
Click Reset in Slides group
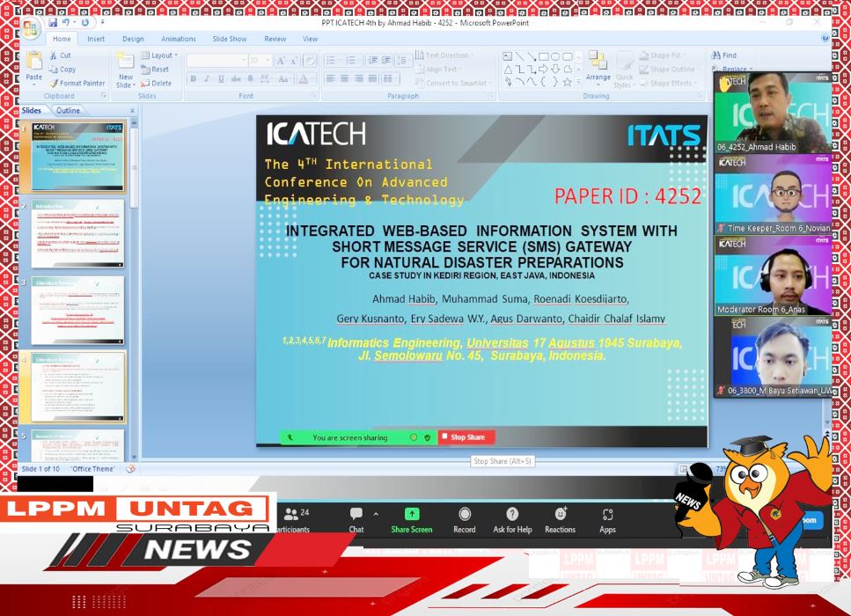pyautogui.click(x=155, y=70)
